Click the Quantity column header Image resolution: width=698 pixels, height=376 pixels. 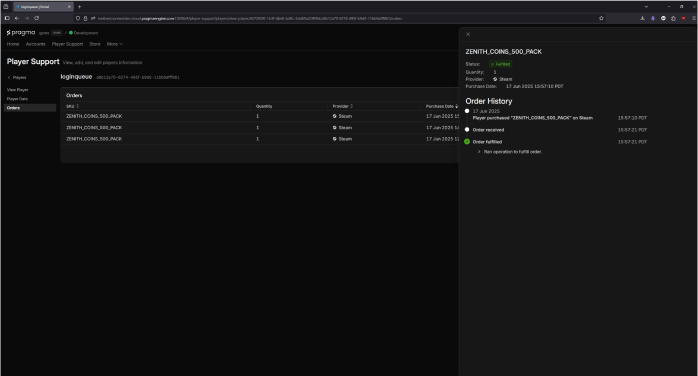[264, 106]
